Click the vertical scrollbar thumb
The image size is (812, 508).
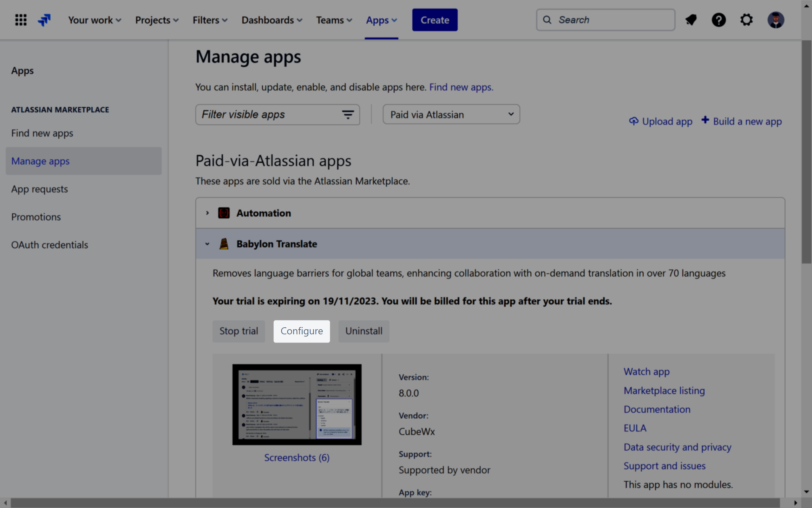(807, 152)
